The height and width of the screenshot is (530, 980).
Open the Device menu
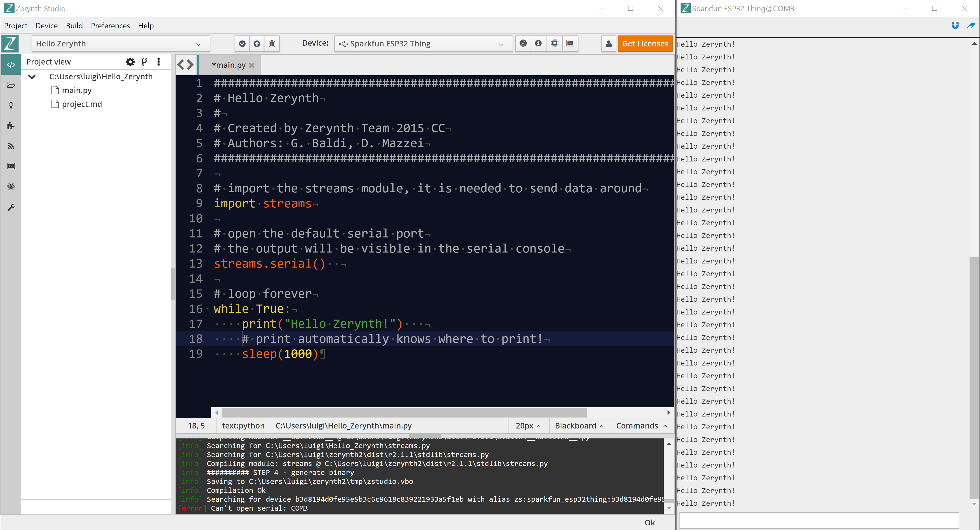pos(46,26)
